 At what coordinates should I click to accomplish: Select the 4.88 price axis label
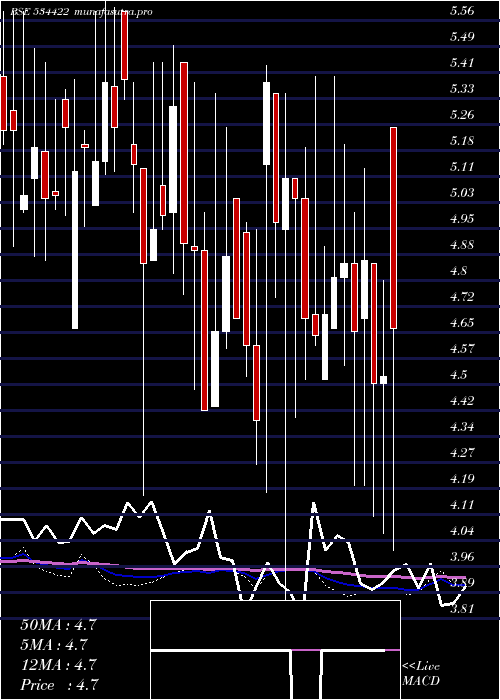[x=462, y=245]
